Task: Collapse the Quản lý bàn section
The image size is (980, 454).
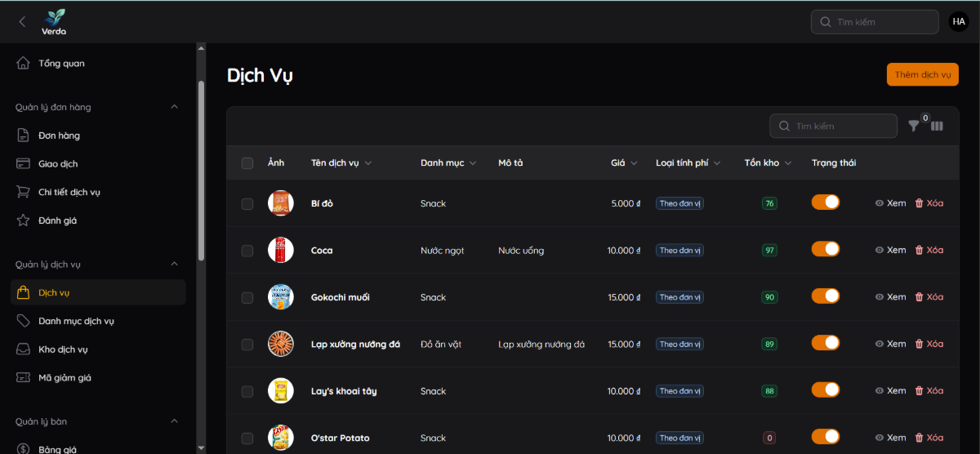Action: 174,421
